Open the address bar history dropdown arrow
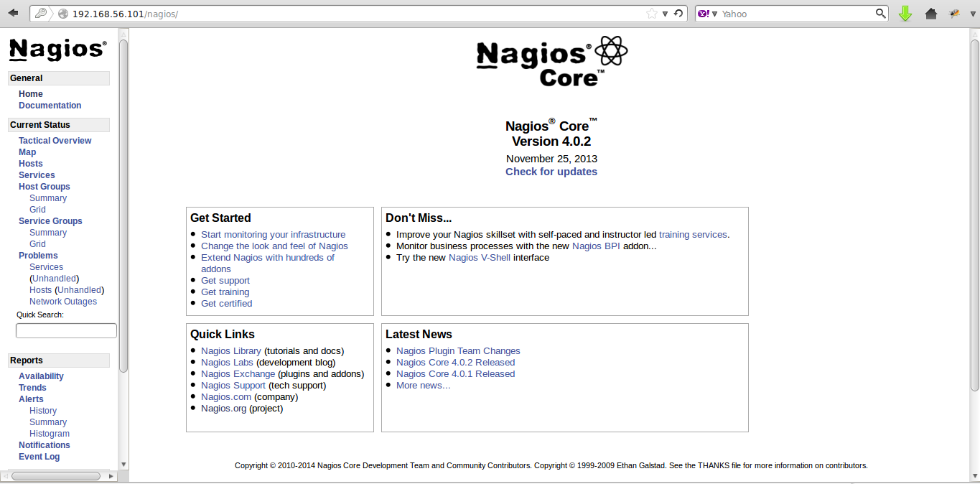The image size is (980, 484). click(666, 14)
